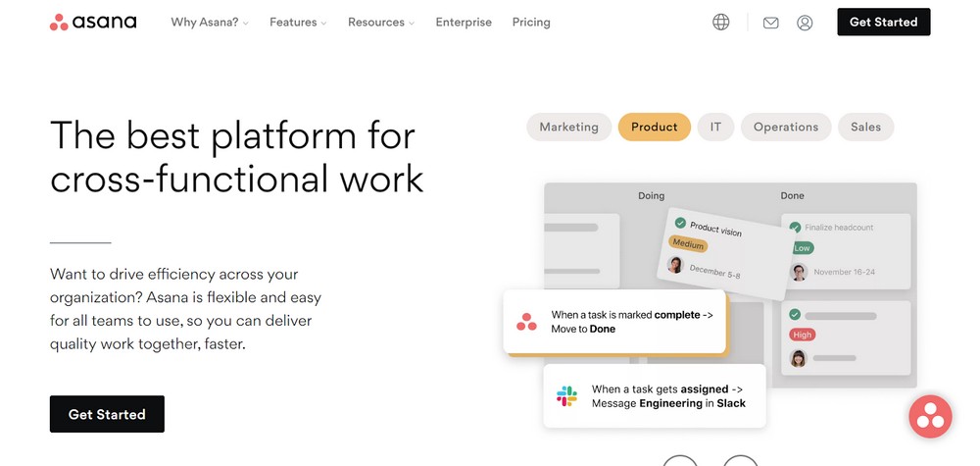This screenshot has width=980, height=466.
Task: Expand the Features dropdown
Action: point(298,23)
